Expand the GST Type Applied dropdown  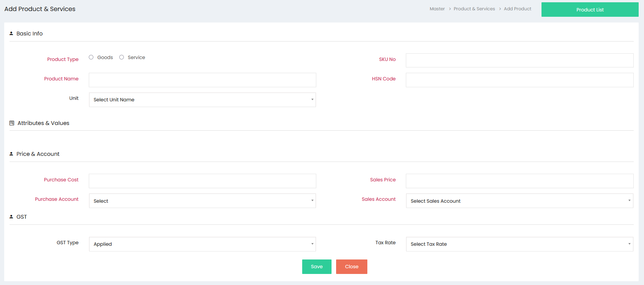click(x=202, y=244)
